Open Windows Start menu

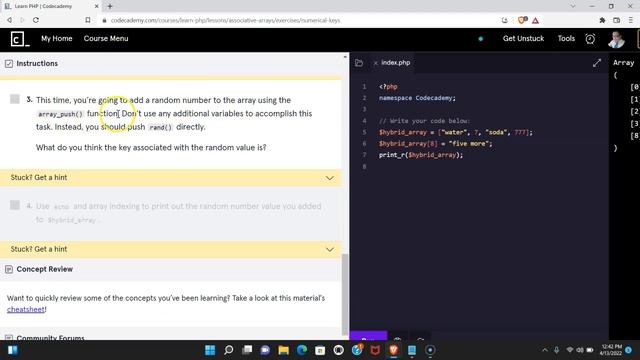coord(210,350)
